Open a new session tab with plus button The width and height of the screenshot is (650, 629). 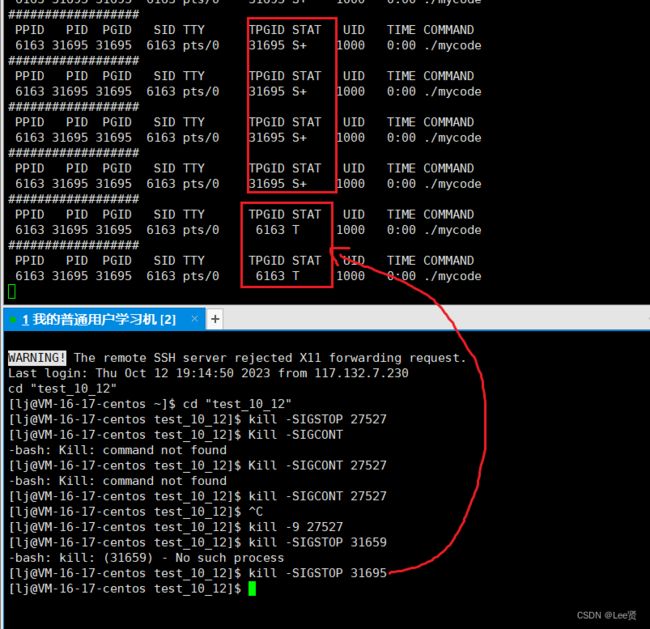[215, 319]
